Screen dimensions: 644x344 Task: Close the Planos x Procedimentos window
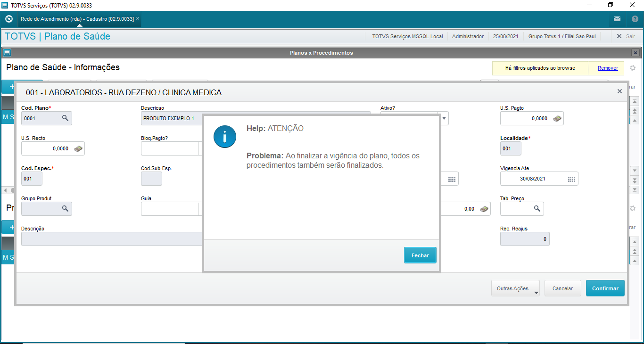[x=636, y=53]
